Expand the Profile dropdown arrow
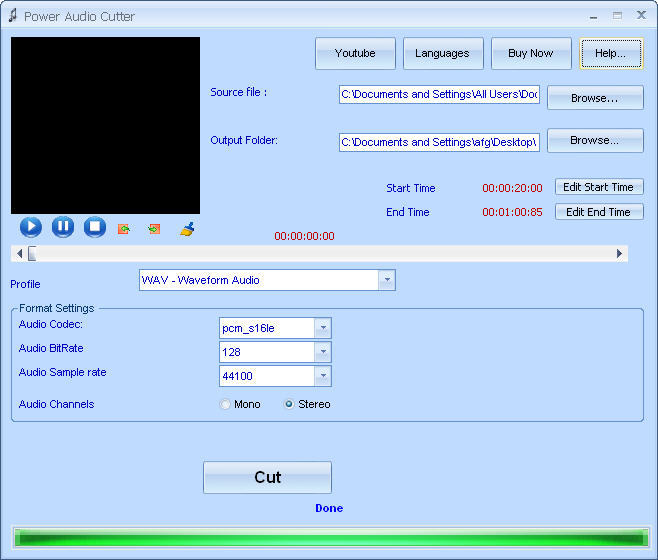Image resolution: width=658 pixels, height=560 pixels. (386, 280)
